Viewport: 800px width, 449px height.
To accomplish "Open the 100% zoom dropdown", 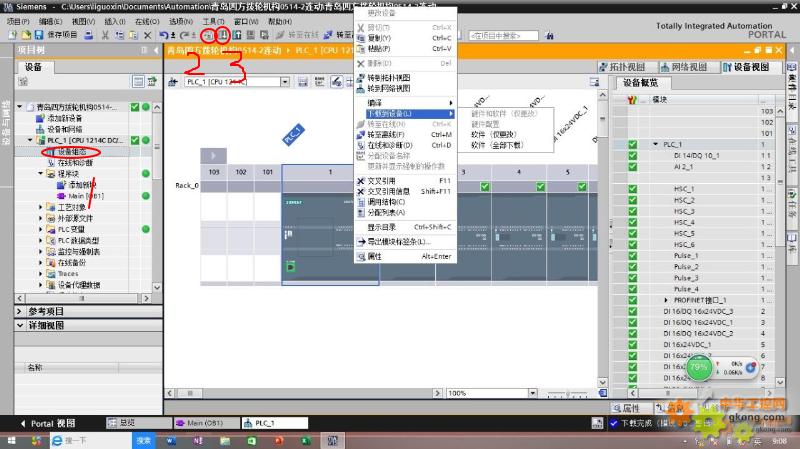I will click(533, 393).
